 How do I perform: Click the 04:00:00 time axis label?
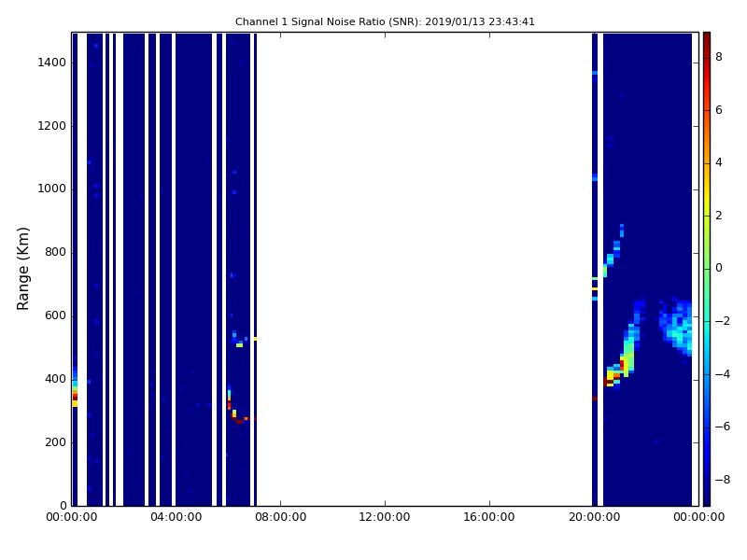point(176,517)
